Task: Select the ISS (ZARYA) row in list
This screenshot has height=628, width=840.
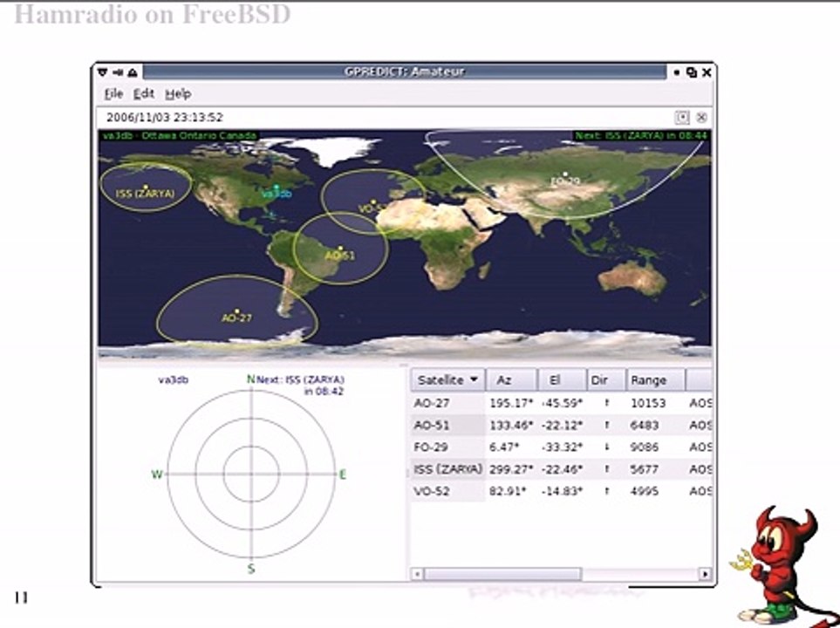Action: 561,469
